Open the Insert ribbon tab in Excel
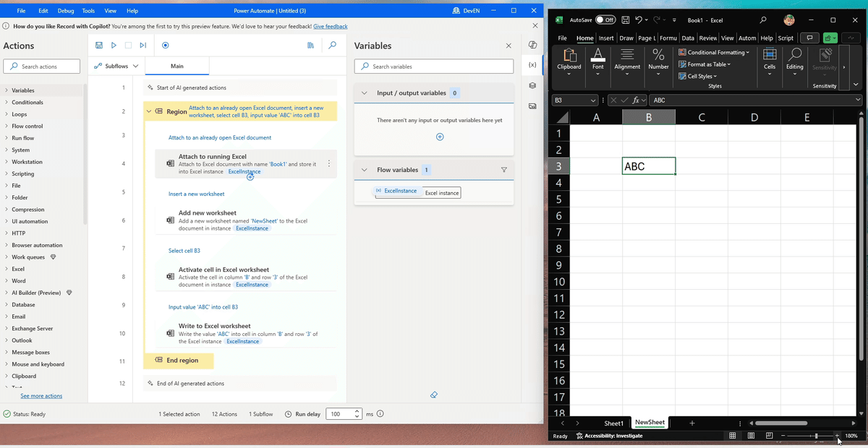The image size is (868, 448). click(606, 38)
